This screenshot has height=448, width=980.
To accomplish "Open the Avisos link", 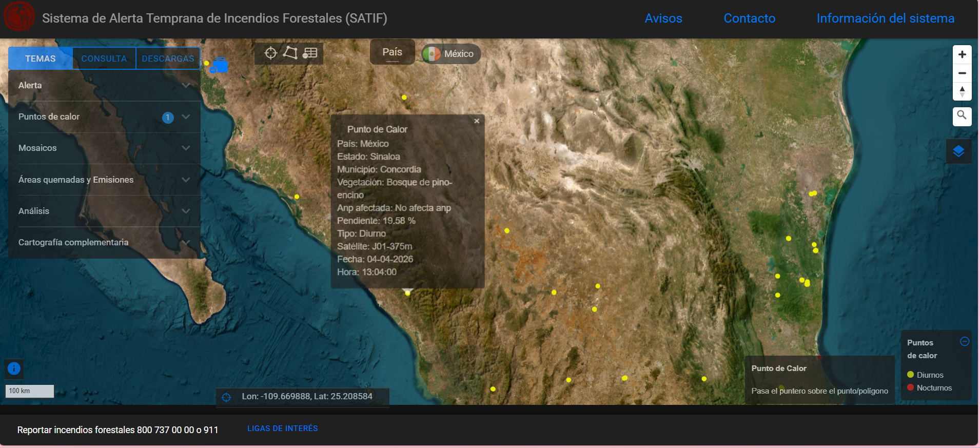I will pos(663,18).
